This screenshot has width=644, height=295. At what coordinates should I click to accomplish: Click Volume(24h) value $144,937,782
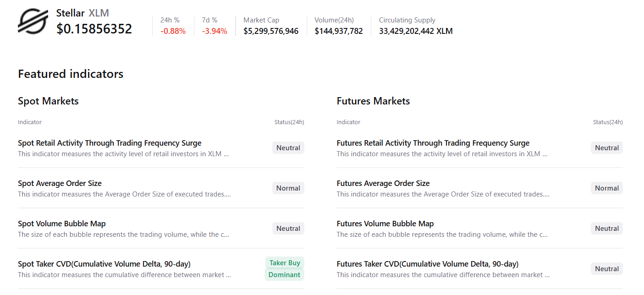click(x=339, y=31)
